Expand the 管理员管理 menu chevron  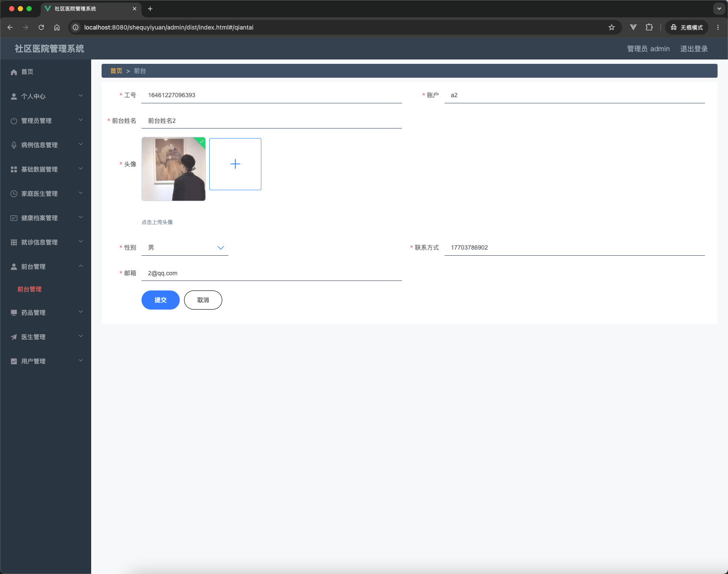(x=81, y=120)
